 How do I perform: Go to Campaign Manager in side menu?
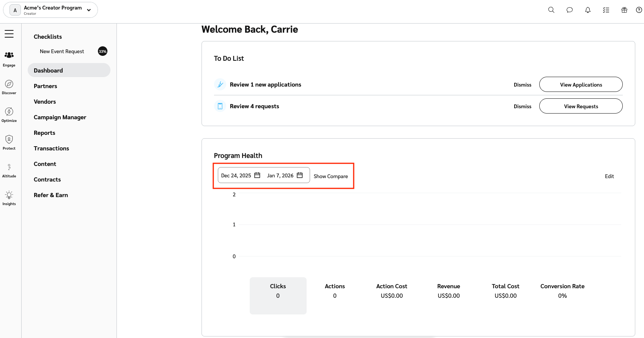(x=60, y=117)
